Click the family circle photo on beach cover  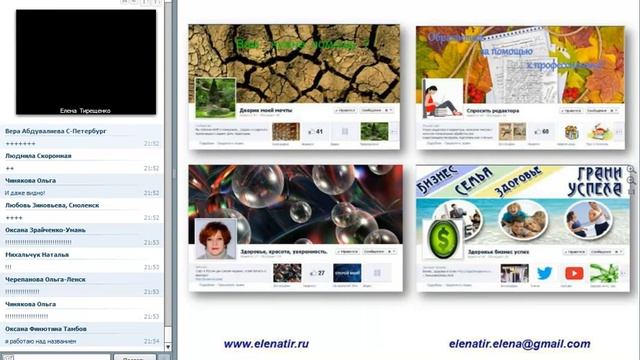tap(523, 220)
